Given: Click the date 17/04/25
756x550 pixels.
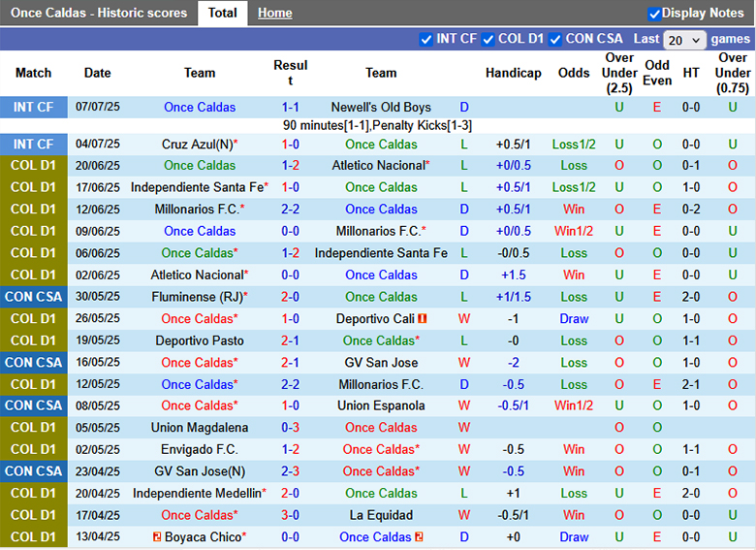Looking at the screenshot, I should point(97,515).
